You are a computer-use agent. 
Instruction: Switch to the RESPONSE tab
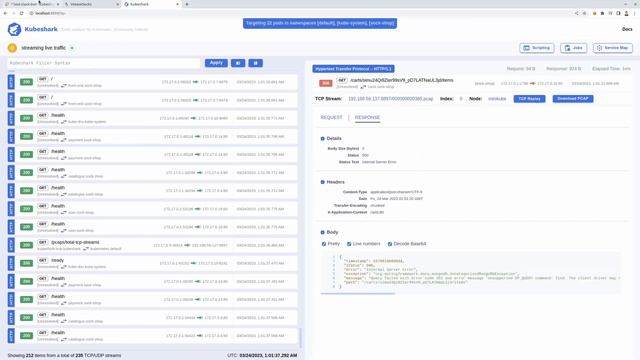[367, 118]
